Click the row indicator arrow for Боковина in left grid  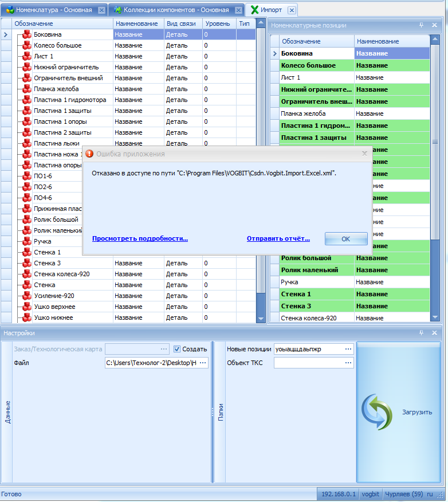tap(6, 34)
